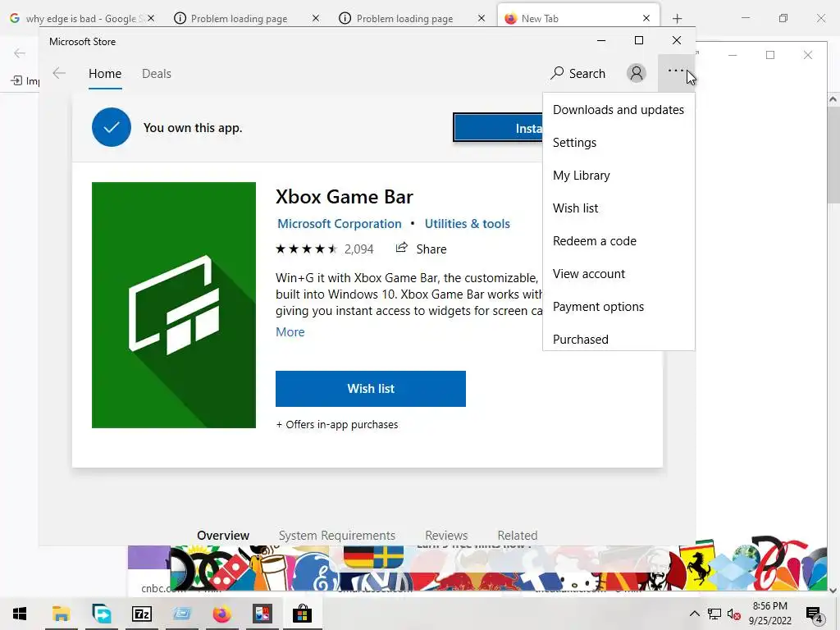Open the notification center icon

click(x=814, y=614)
